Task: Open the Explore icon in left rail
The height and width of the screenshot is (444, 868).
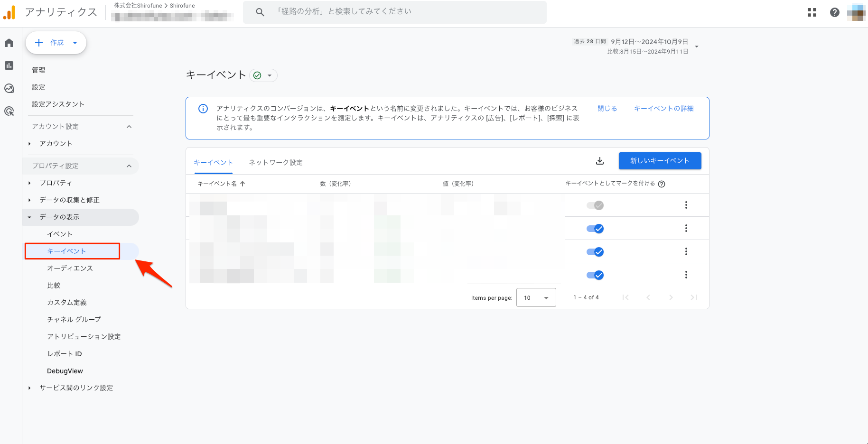Action: [x=9, y=89]
